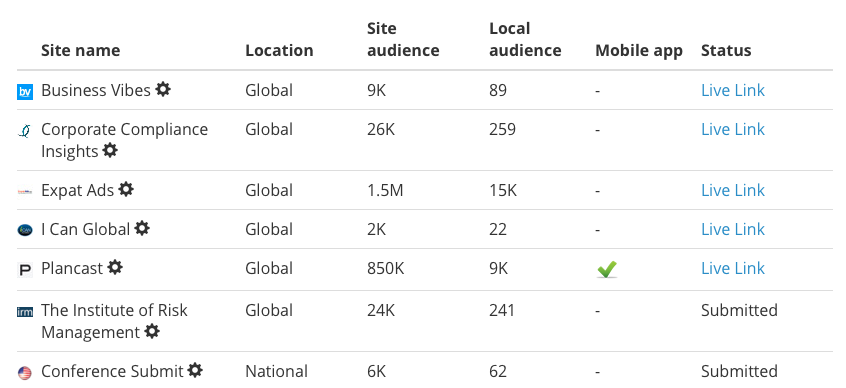Open the Plancast gear settings icon
846x388 pixels.
[x=115, y=267]
